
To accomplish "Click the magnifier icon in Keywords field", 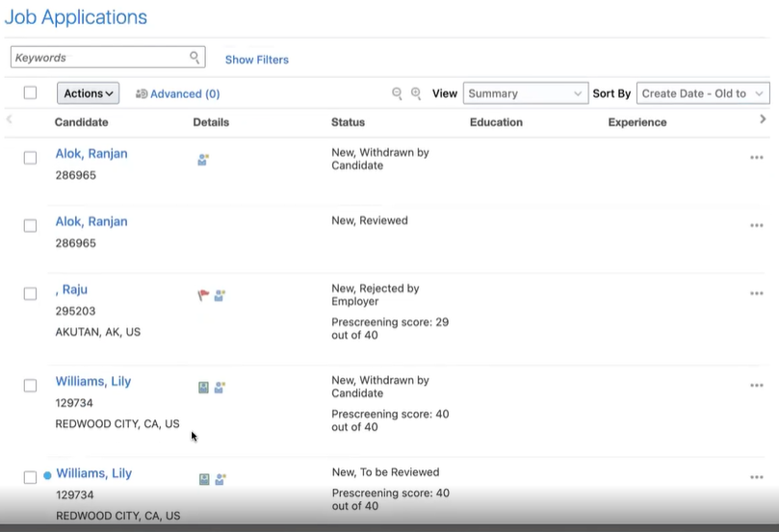I will [195, 58].
